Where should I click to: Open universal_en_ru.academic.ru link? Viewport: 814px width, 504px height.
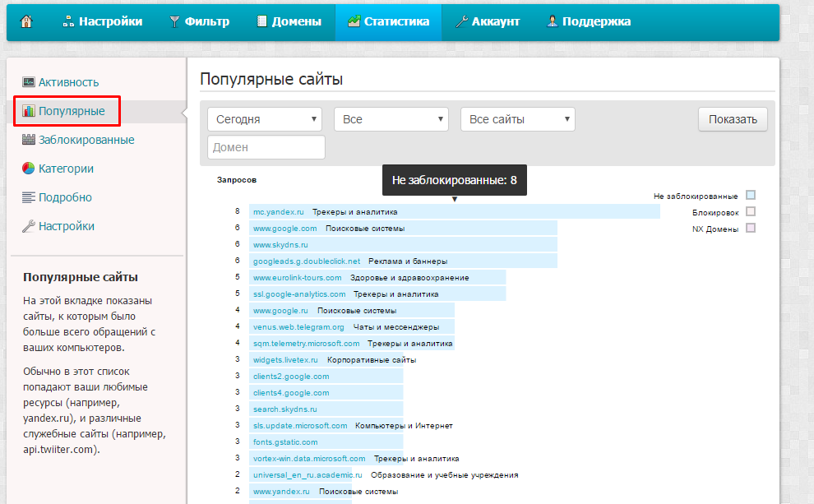[308, 475]
